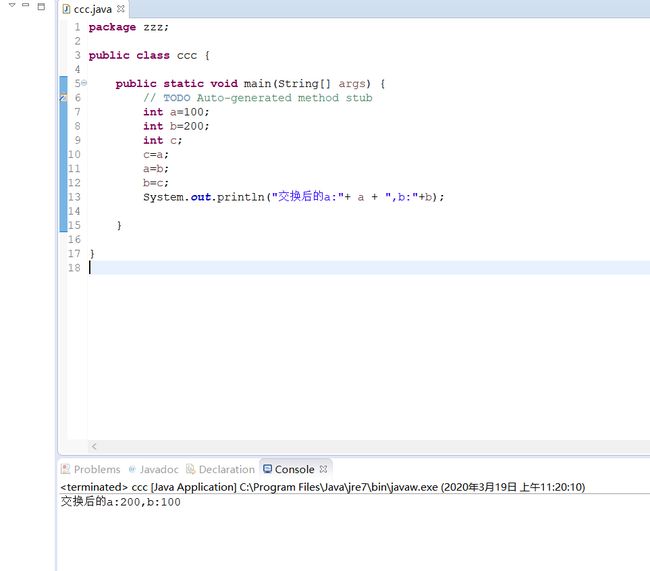Switch to the Declaration tab
The height and width of the screenshot is (571, 650).
click(x=221, y=469)
